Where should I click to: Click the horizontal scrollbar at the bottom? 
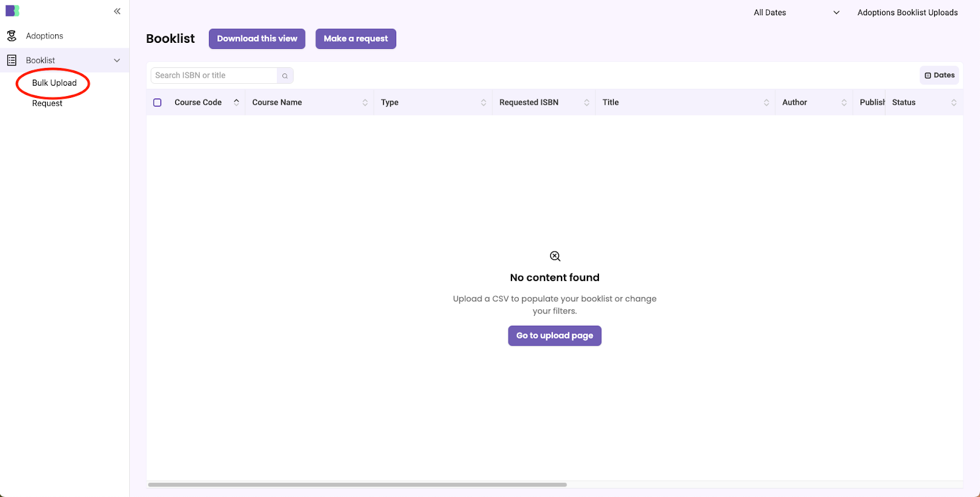357,485
